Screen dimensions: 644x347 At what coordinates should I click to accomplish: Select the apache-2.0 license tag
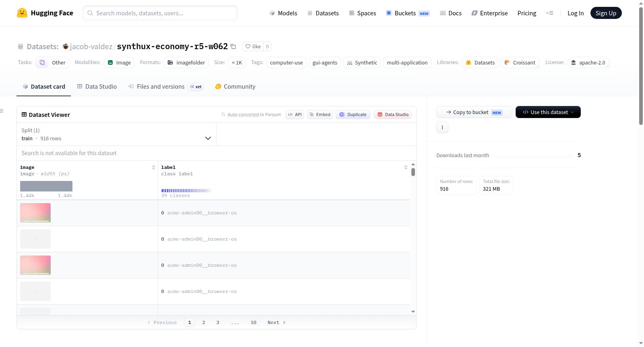tap(588, 62)
